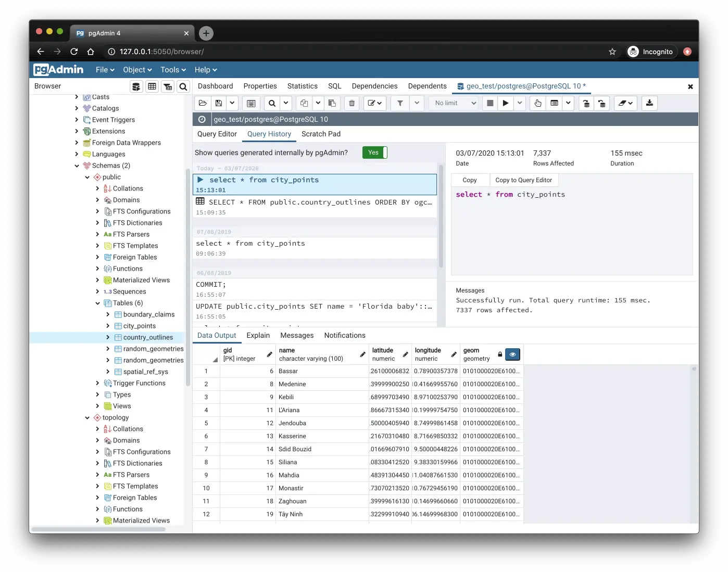The image size is (728, 572).
Task: Open the 'No limit' rows dropdown
Action: click(455, 103)
